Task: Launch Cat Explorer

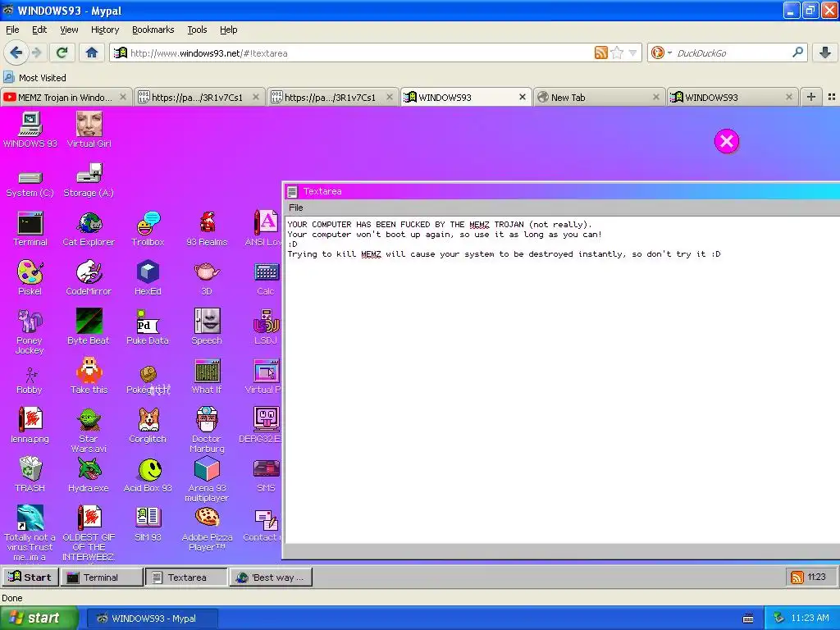Action: click(x=89, y=229)
